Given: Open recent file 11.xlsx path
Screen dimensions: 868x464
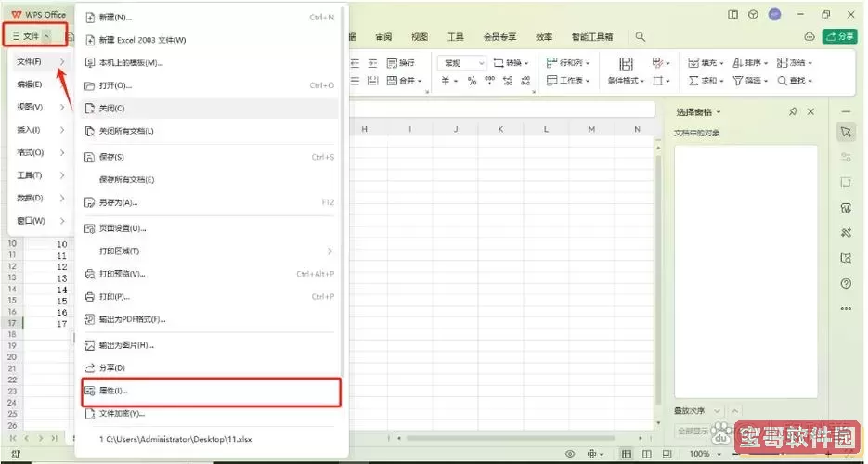Looking at the screenshot, I should [x=209, y=439].
